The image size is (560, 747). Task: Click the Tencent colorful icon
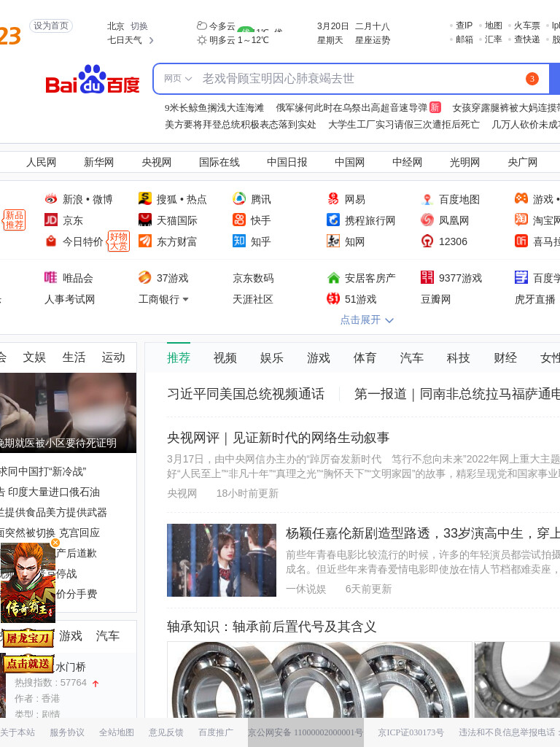tap(239, 198)
